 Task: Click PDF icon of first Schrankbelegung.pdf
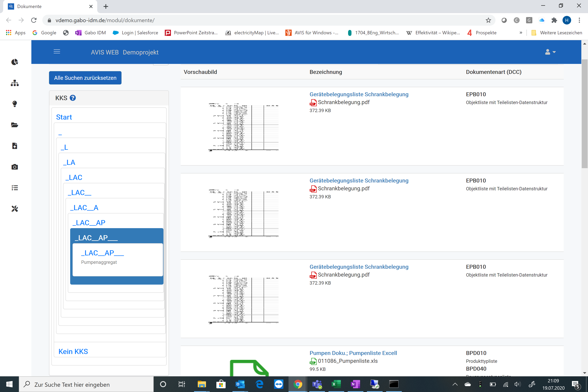click(x=313, y=103)
